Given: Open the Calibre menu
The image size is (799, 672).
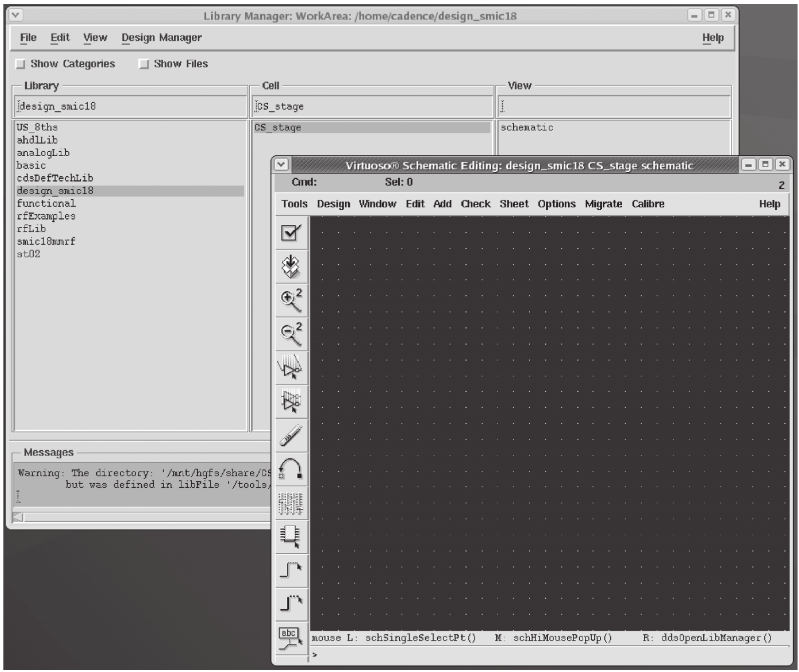Looking at the screenshot, I should (x=648, y=204).
